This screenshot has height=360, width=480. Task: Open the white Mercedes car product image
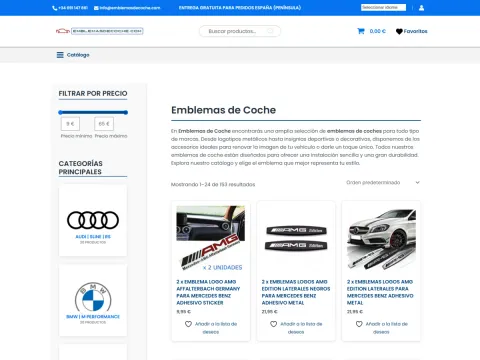(381, 238)
